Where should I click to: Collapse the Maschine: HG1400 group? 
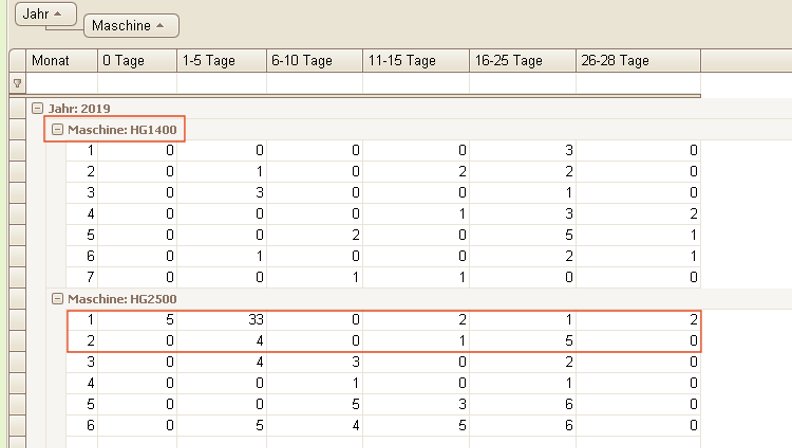57,130
